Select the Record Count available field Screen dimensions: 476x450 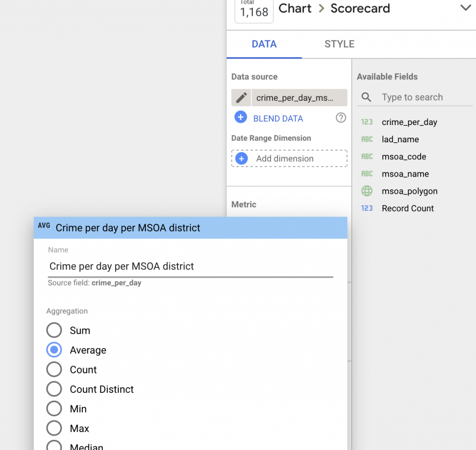click(x=408, y=208)
